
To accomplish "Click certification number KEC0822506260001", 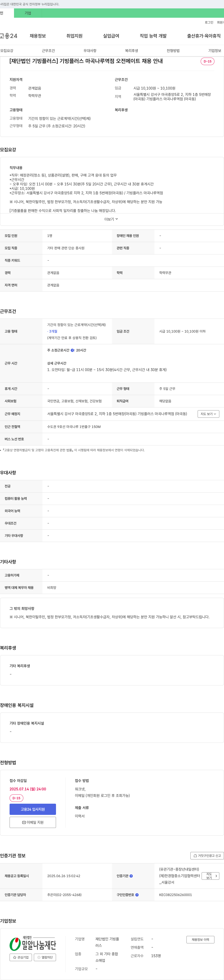I will click(175, 895).
